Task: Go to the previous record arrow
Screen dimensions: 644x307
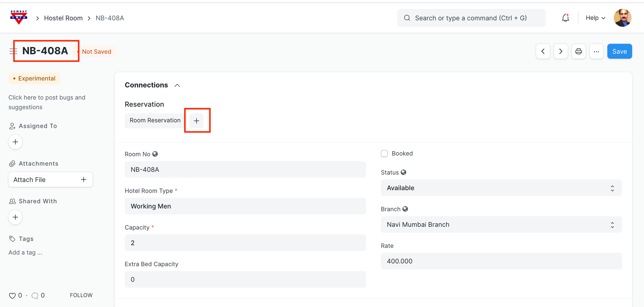Action: coord(543,51)
